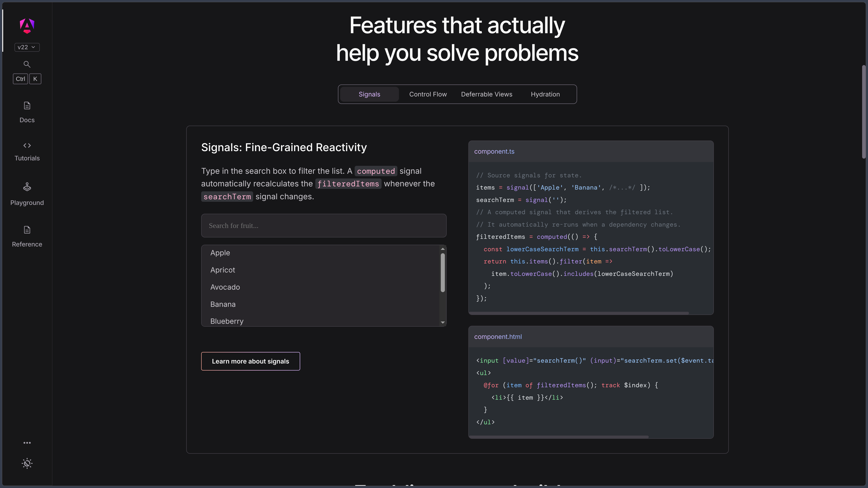The image size is (868, 488).
Task: Click the K shortcut key badge
Action: pyautogui.click(x=35, y=79)
